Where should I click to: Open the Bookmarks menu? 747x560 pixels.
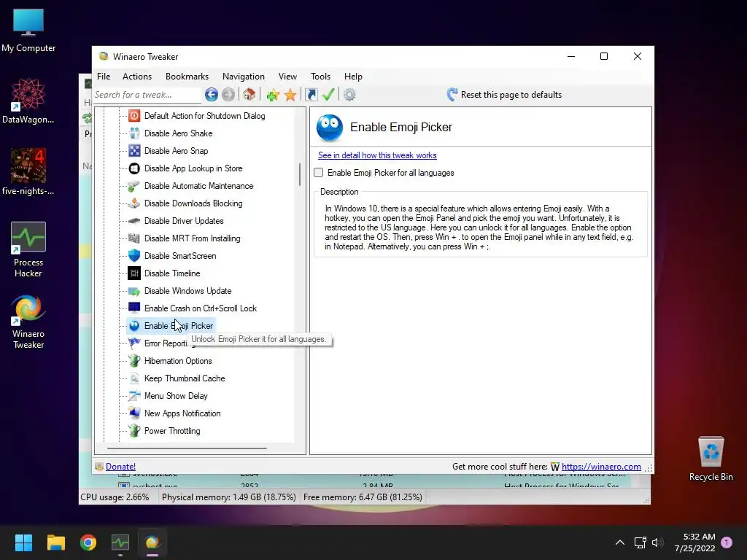[x=187, y=76]
